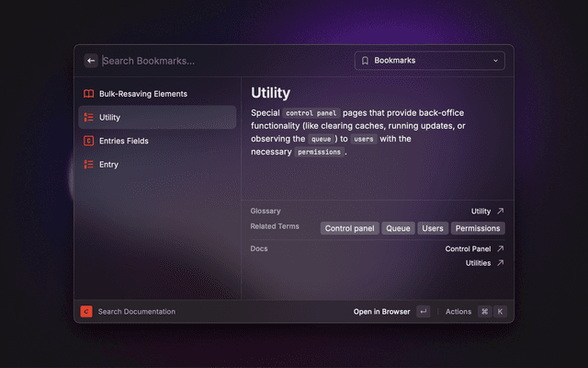Click the red Craft logo icon
This screenshot has height=368, width=588.
pos(86,312)
